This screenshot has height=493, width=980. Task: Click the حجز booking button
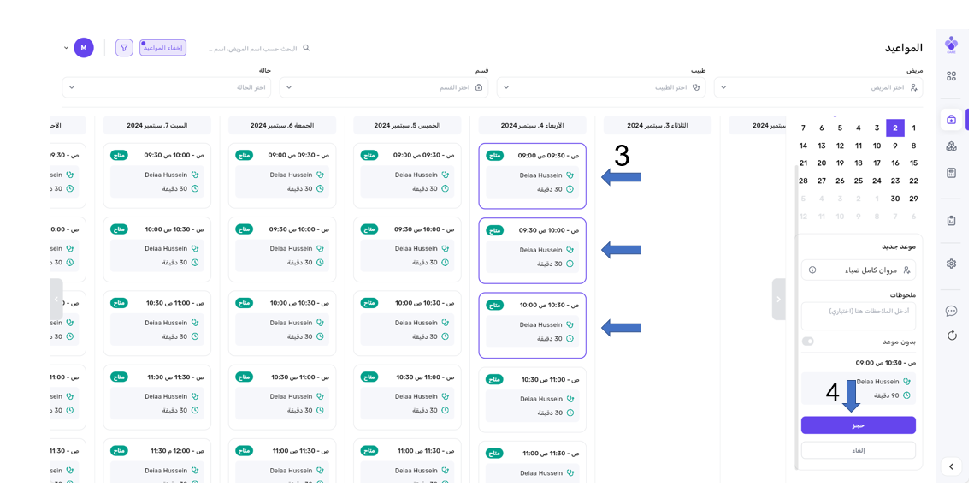[858, 425]
